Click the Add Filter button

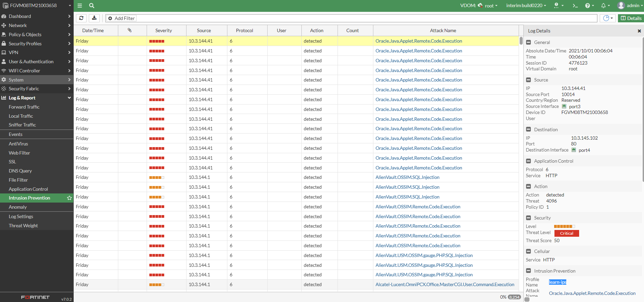click(122, 18)
